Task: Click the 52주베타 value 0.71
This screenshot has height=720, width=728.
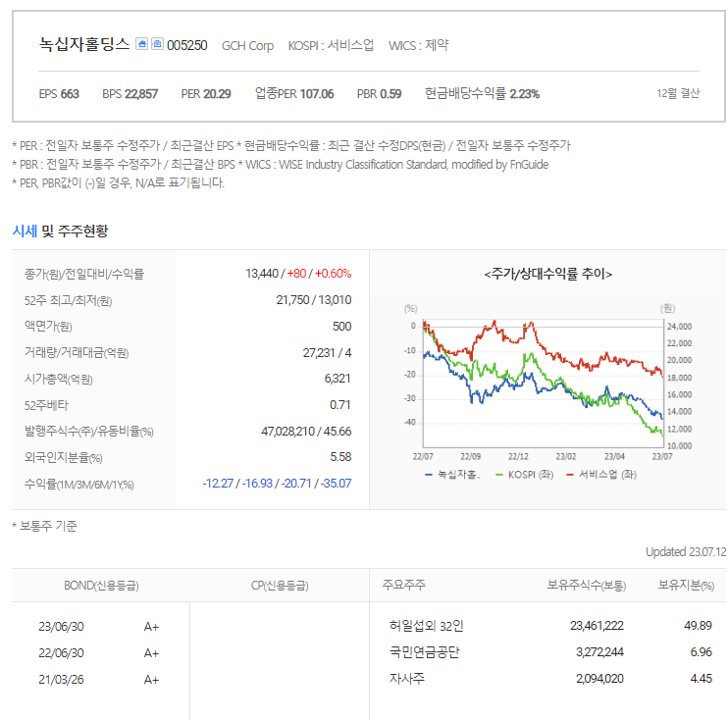Action: pyautogui.click(x=339, y=405)
